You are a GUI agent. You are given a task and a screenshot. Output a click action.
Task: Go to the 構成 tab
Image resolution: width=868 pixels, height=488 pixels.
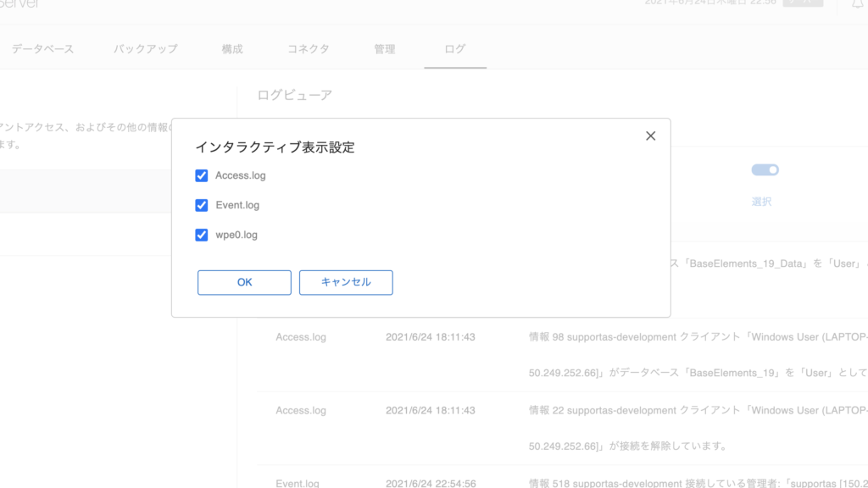(x=232, y=49)
